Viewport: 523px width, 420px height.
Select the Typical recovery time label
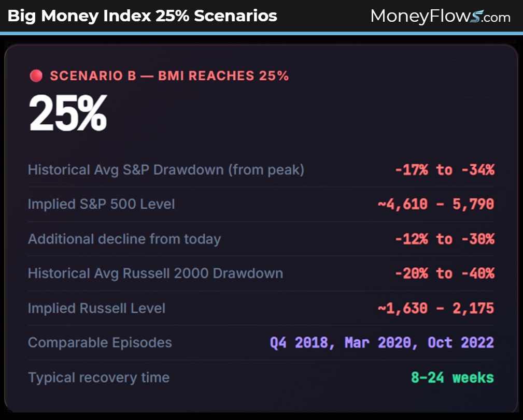click(98, 378)
